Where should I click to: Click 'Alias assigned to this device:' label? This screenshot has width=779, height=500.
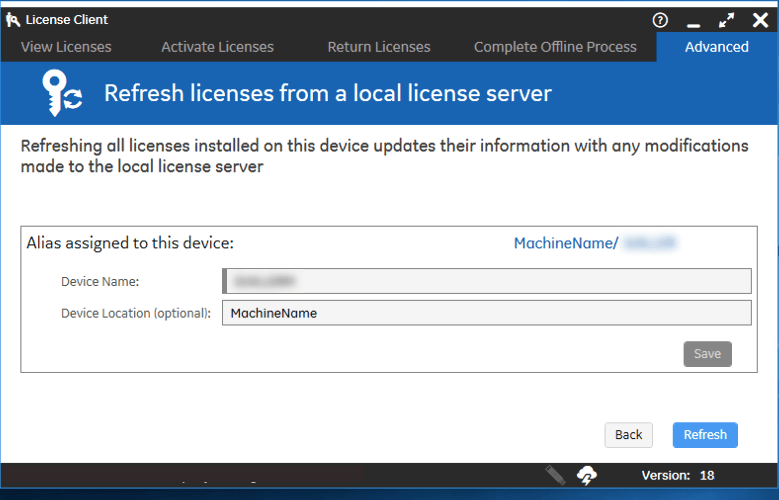click(130, 243)
